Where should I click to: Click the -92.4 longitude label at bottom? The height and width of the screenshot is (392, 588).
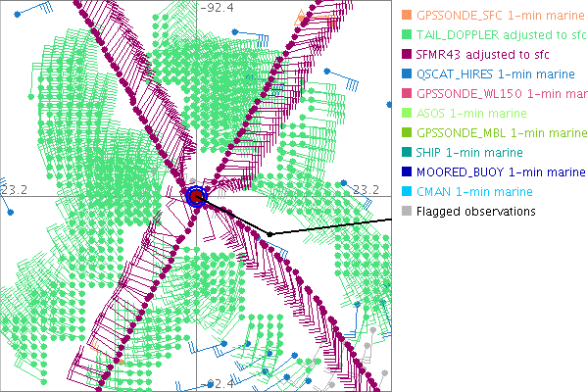216,384
